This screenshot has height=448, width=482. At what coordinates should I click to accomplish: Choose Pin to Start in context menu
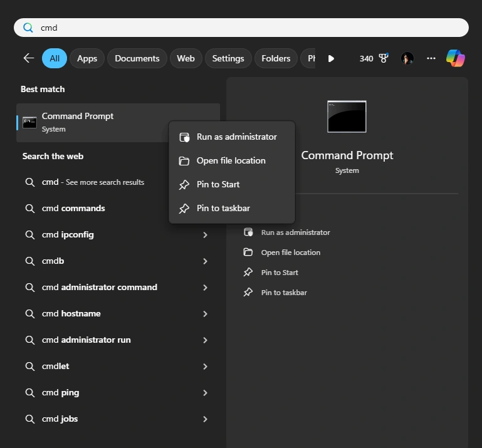coord(232,184)
